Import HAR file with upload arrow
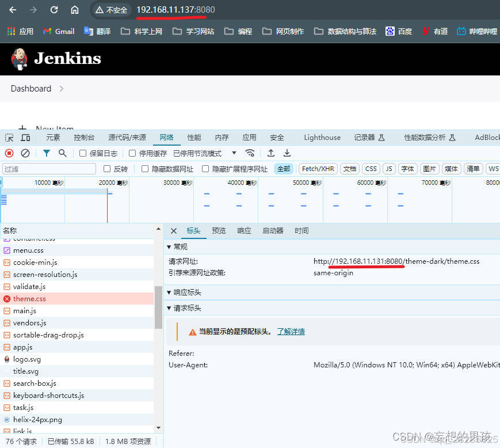 click(x=271, y=153)
